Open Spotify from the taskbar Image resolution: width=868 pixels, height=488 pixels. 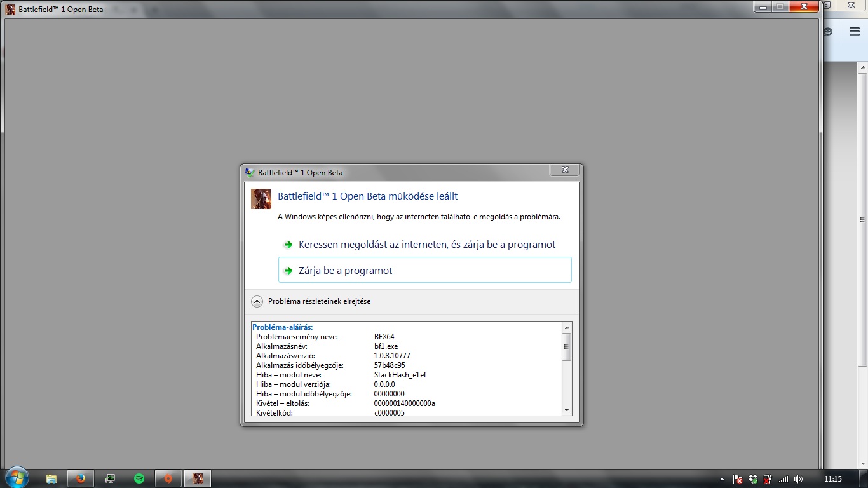point(139,478)
